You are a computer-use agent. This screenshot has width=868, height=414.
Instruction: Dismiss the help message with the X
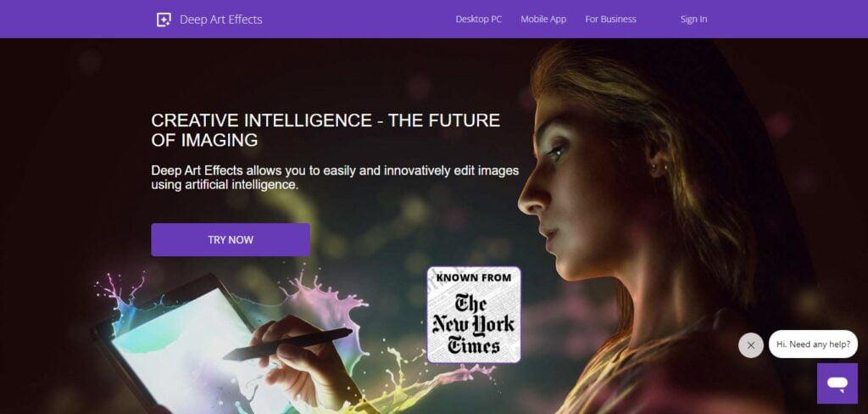point(751,345)
